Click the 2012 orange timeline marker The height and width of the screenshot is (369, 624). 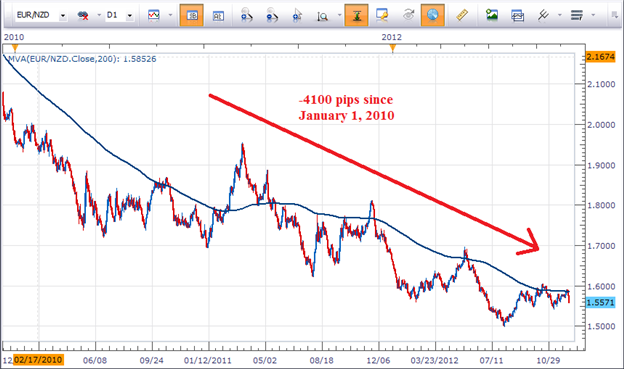click(x=393, y=49)
